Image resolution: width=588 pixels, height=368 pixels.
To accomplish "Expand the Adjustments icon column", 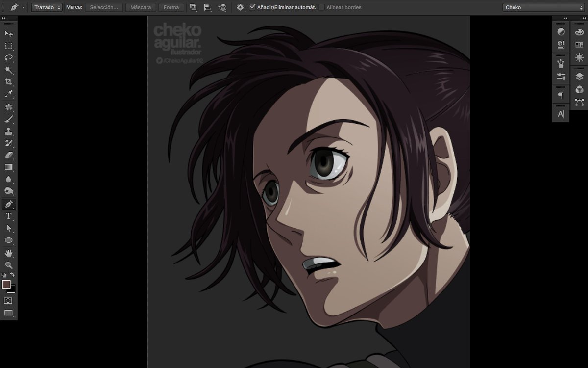I will 565,18.
